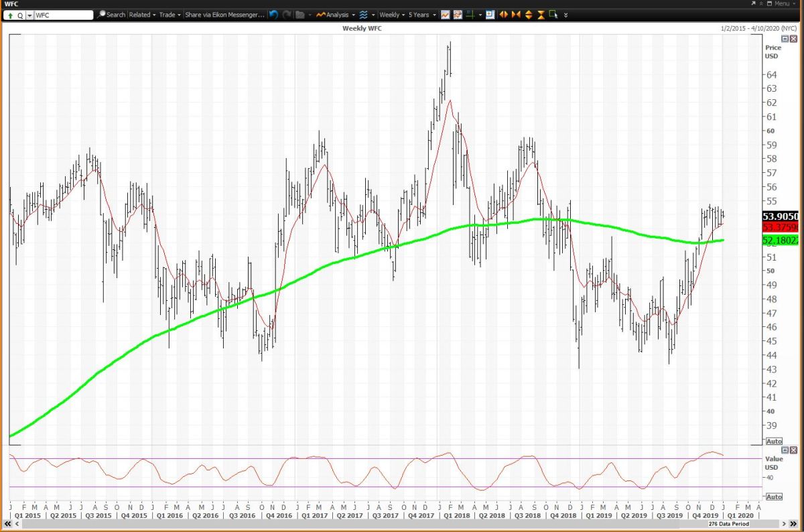Minimize the price chart panel
Image resolution: width=804 pixels, height=532 pixels.
[785, 40]
